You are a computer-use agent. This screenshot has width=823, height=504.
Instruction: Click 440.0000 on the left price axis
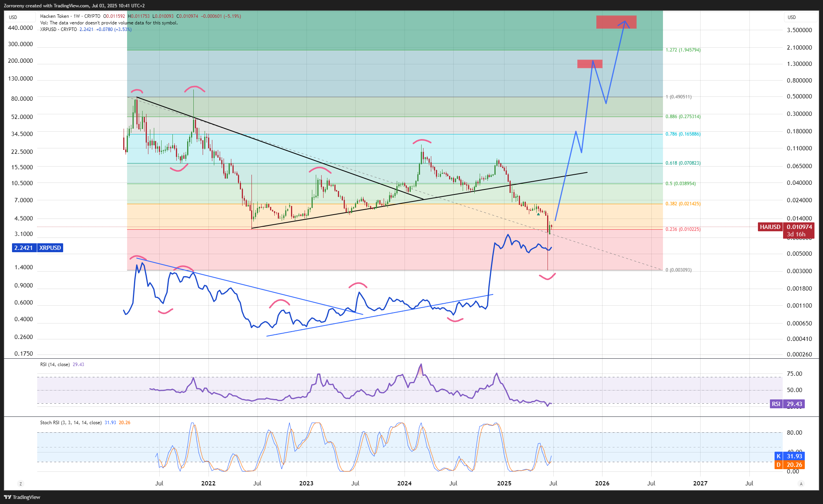[21, 28]
